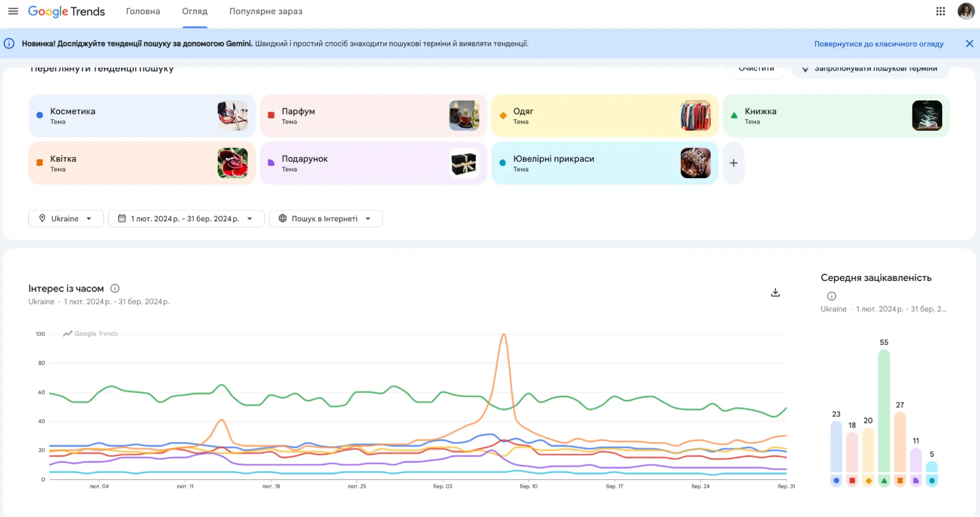Image resolution: width=980 pixels, height=517 pixels.
Task: Click the Google Trends logo
Action: point(67,11)
